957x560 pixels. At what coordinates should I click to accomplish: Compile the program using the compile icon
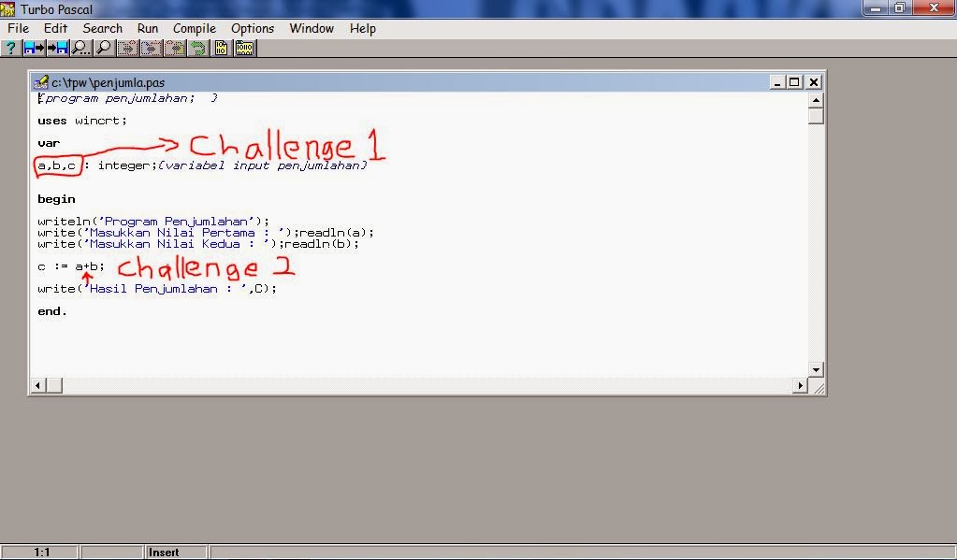(223, 47)
